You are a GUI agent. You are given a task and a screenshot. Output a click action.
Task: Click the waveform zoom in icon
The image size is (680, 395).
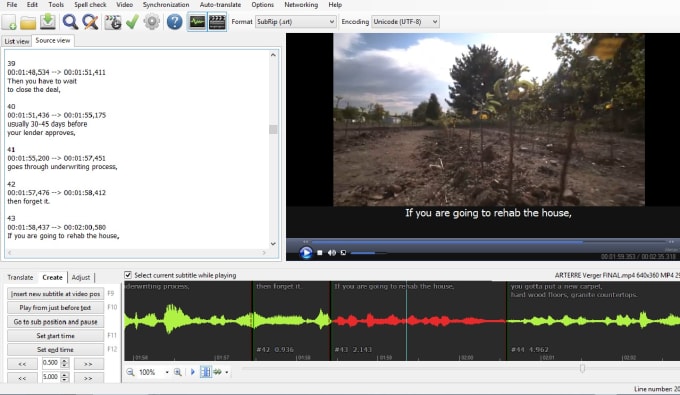(x=177, y=372)
